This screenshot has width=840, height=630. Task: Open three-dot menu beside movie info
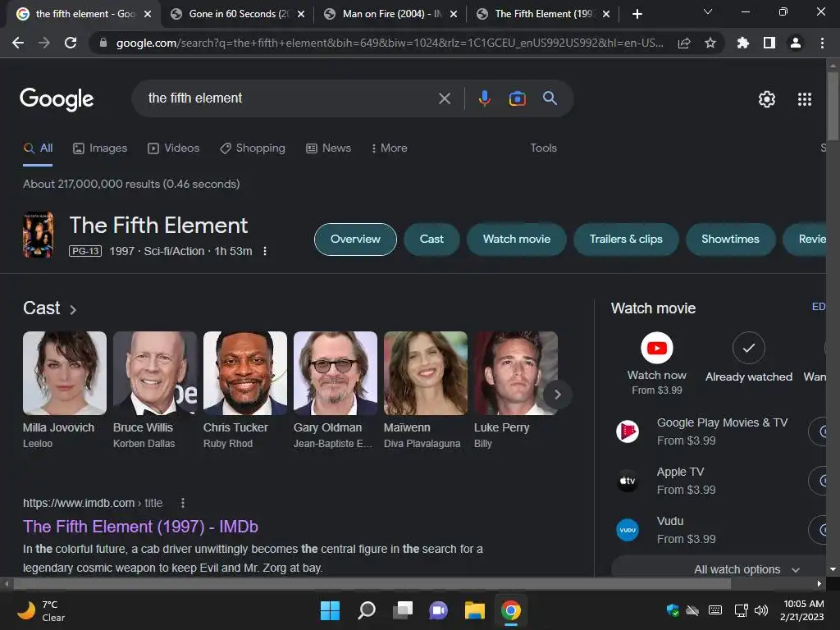click(x=265, y=251)
